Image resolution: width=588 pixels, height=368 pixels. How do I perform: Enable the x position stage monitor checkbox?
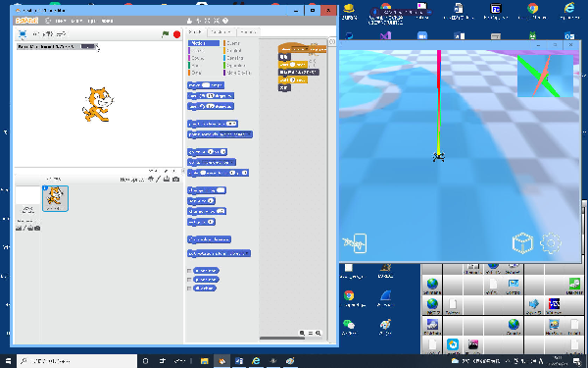[189, 271]
